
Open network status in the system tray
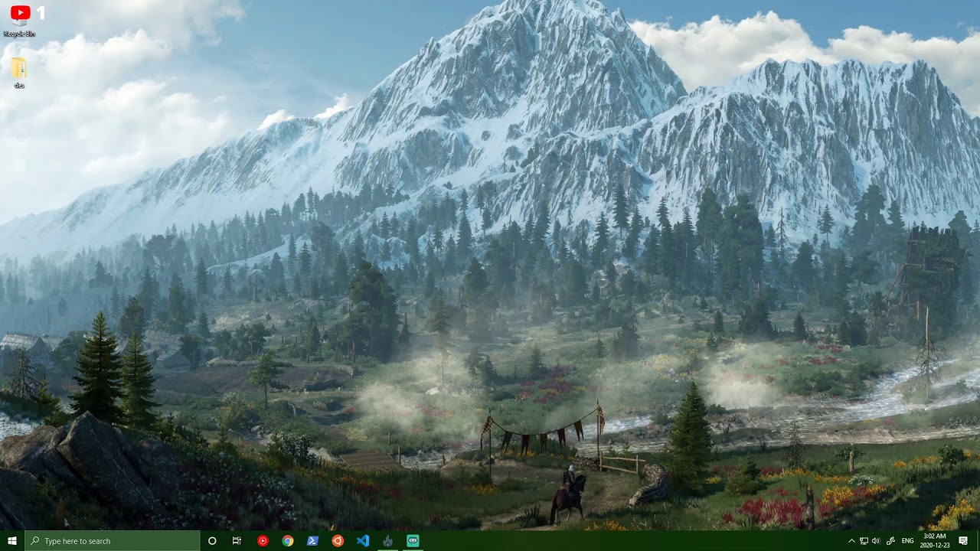click(x=864, y=541)
